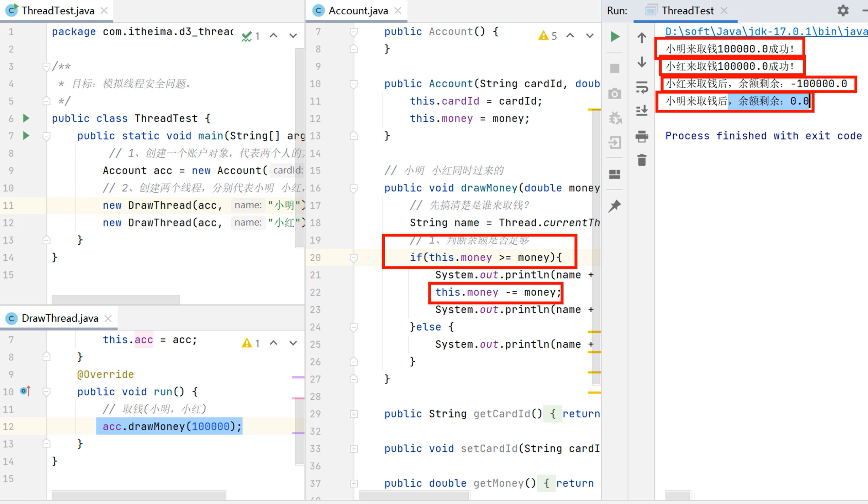Switch to the Account.java tab

pyautogui.click(x=358, y=11)
